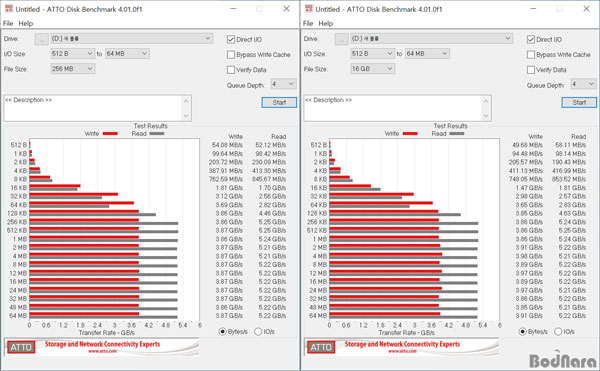Click the Description text field in right window
Image resolution: width=600 pixels, height=371 pixels.
[x=393, y=108]
